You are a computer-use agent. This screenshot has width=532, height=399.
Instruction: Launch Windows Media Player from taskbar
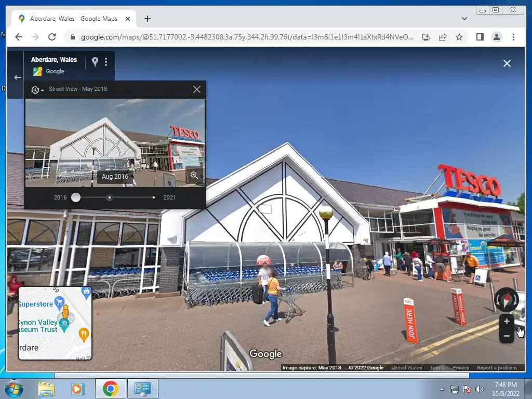point(77,389)
